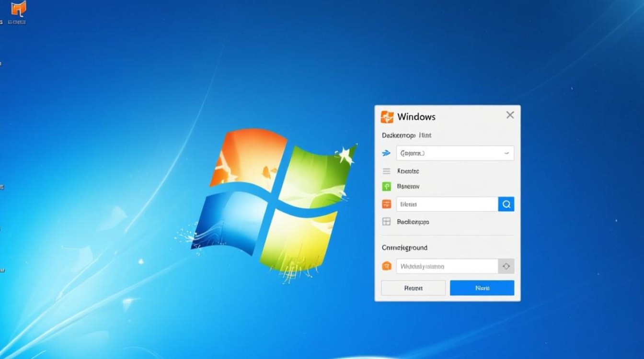Click the orange icon beside bottom text field

point(386,266)
